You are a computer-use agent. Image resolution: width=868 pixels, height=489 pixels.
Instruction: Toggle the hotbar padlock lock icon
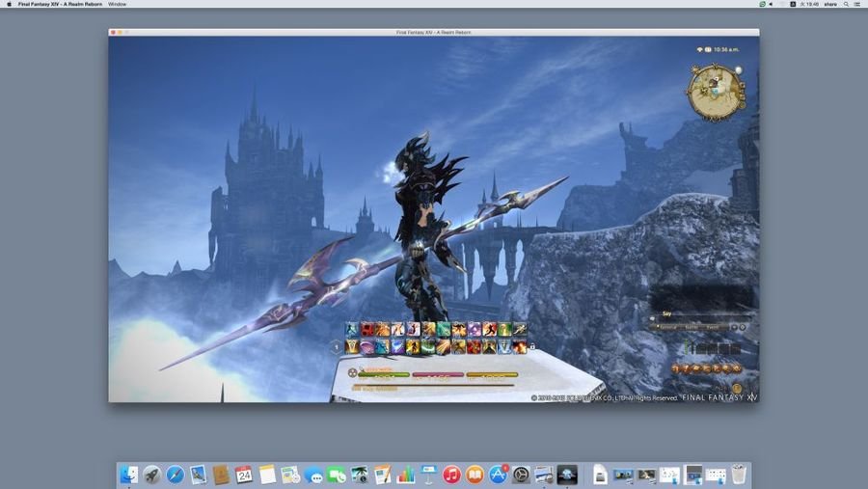532,347
